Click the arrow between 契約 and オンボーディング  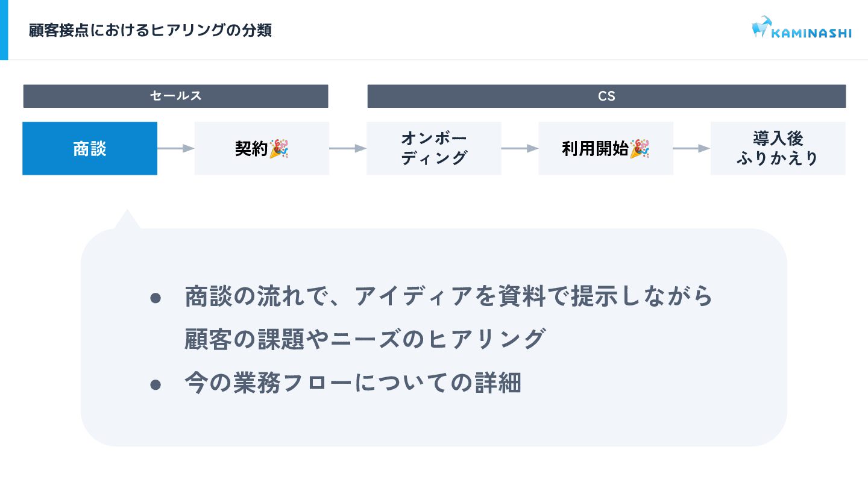(348, 148)
